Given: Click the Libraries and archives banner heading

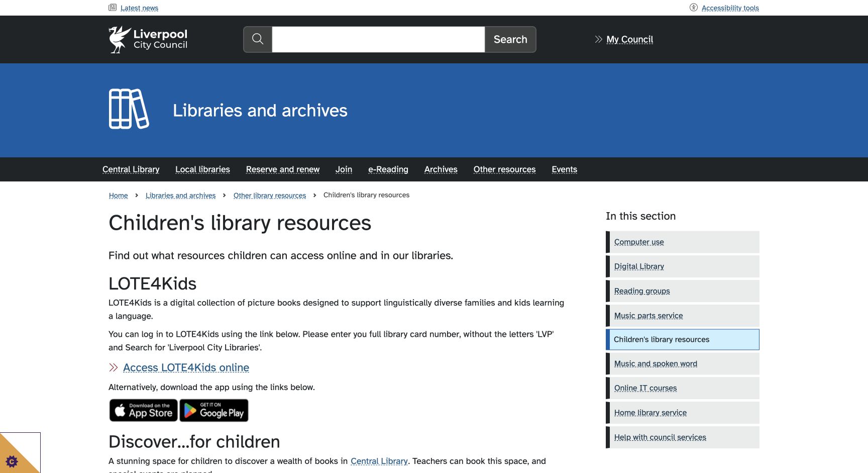Looking at the screenshot, I should click(260, 110).
